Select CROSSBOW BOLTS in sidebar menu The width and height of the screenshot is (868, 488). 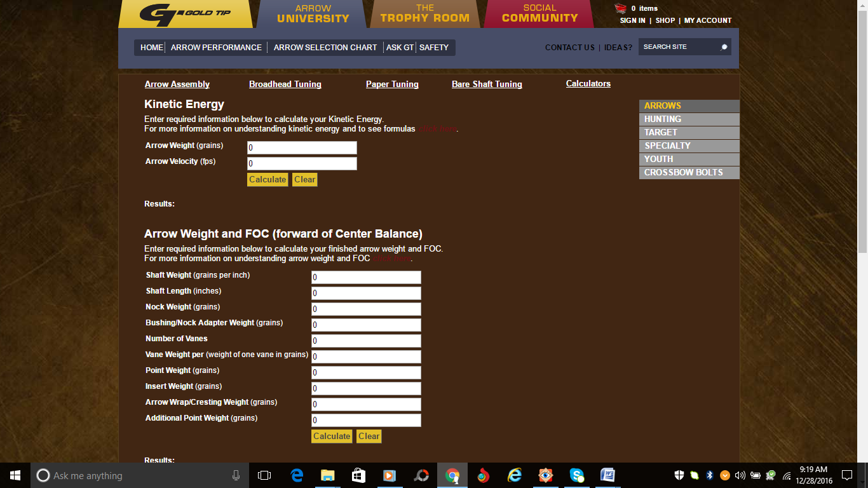689,173
